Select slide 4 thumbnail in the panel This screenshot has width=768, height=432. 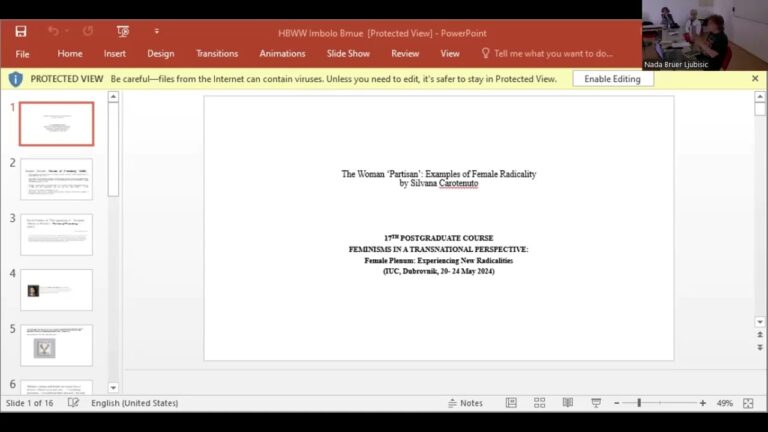click(x=56, y=290)
